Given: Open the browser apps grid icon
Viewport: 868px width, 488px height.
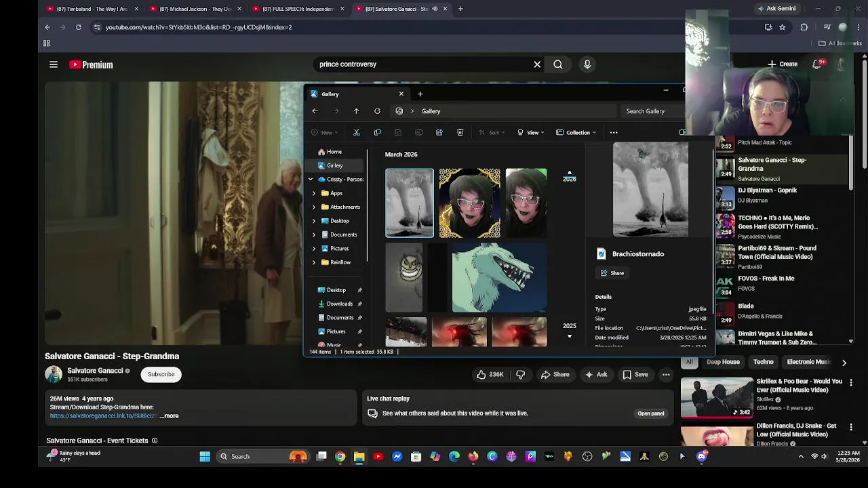Looking at the screenshot, I should (x=47, y=43).
